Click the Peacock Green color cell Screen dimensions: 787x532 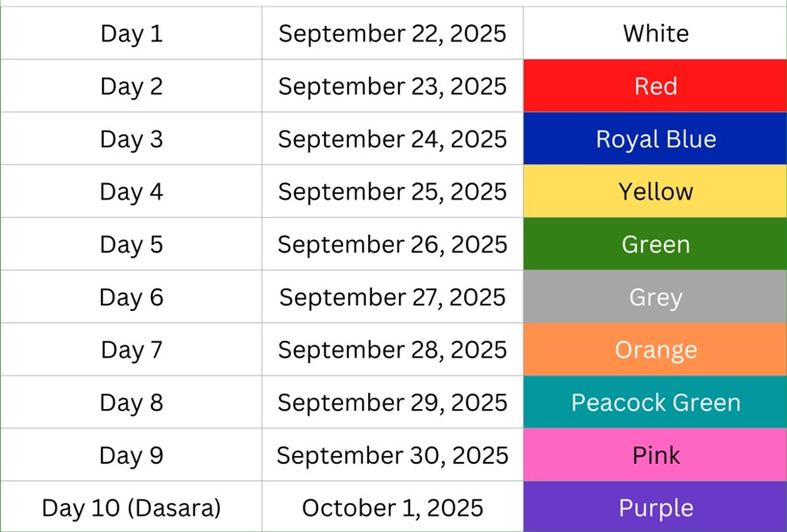(655, 402)
